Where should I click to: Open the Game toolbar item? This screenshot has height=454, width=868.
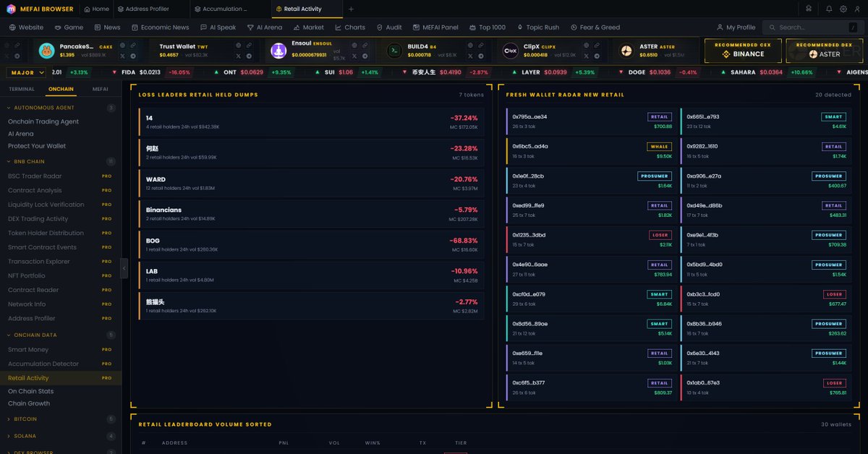pos(69,27)
